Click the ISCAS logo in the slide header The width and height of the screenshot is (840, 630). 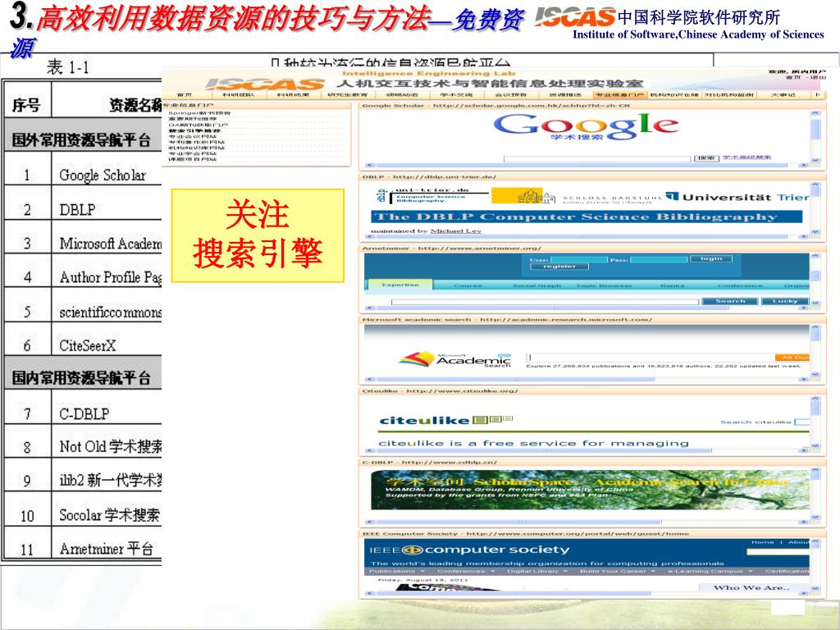[573, 18]
